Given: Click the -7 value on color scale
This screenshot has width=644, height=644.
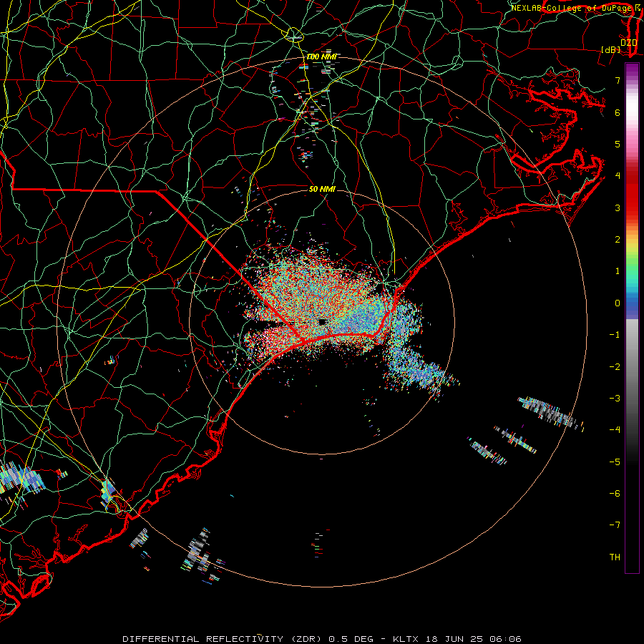Looking at the screenshot, I should pos(615,525).
